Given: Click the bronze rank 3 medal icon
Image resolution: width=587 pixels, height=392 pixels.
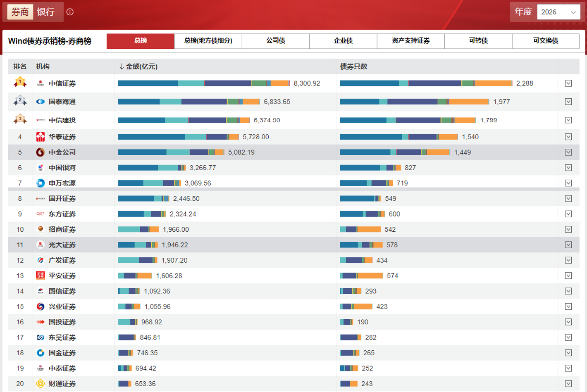Looking at the screenshot, I should tap(20, 120).
